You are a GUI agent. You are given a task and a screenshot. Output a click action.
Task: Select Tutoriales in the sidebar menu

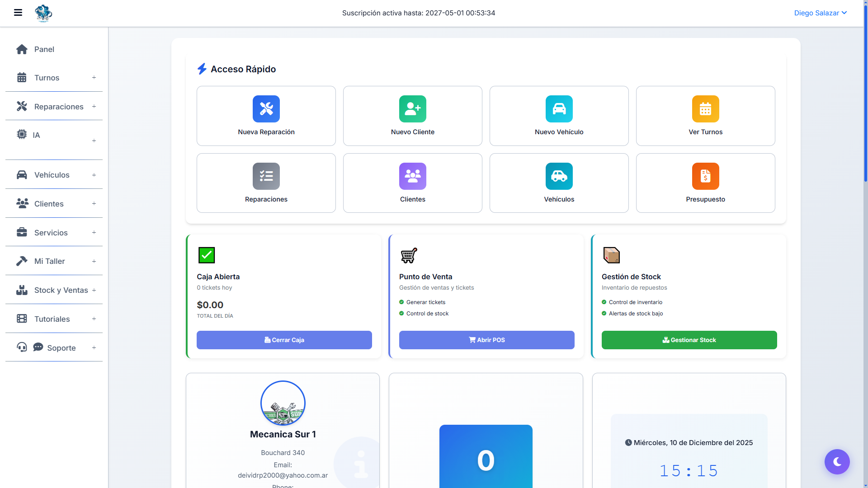click(x=52, y=319)
